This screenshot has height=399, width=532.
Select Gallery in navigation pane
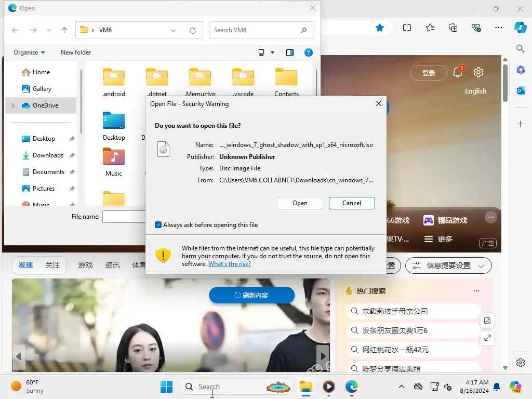[41, 88]
